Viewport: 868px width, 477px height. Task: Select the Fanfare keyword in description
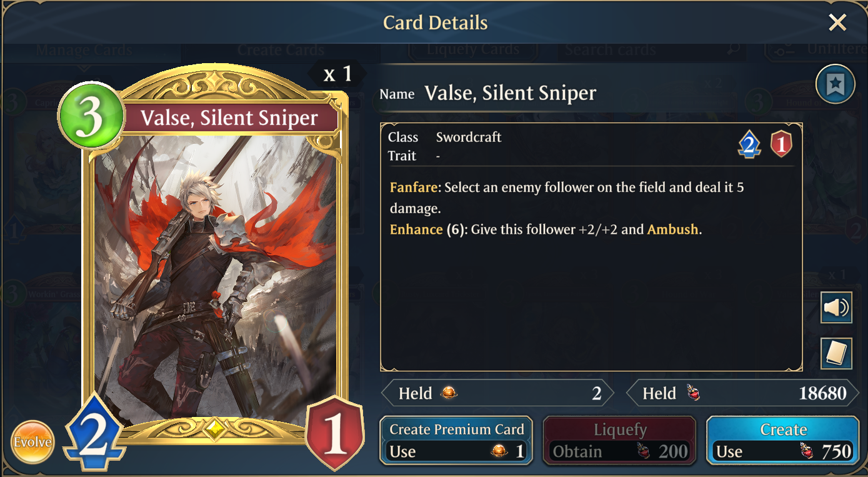tap(414, 187)
